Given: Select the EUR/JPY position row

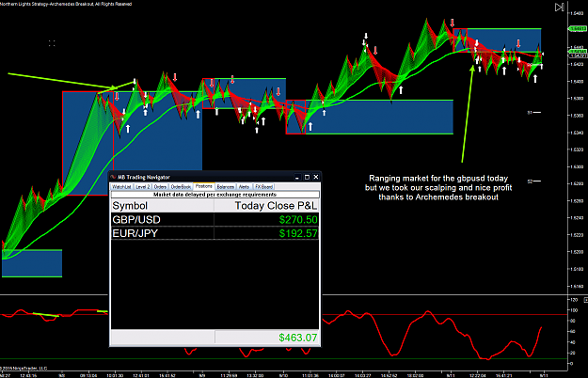Looking at the screenshot, I should coord(215,233).
